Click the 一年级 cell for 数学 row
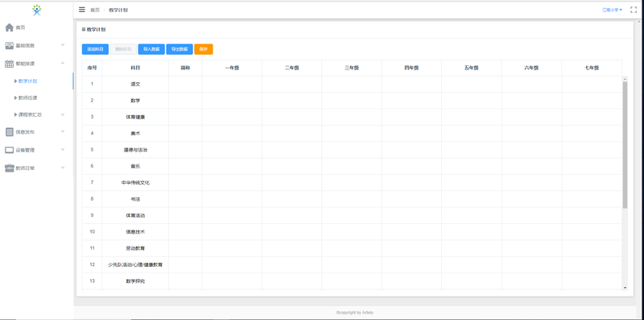Viewport: 644px width, 320px height. tap(232, 101)
